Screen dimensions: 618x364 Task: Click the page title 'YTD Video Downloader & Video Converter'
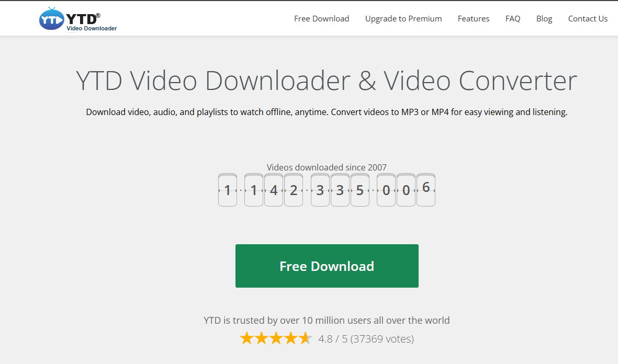click(327, 81)
